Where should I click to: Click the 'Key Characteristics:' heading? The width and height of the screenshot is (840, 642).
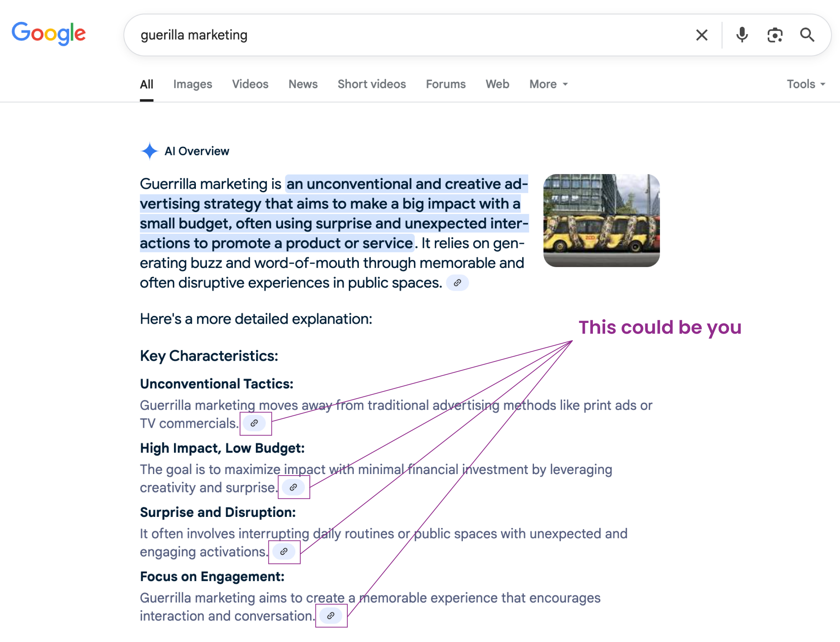[209, 356]
